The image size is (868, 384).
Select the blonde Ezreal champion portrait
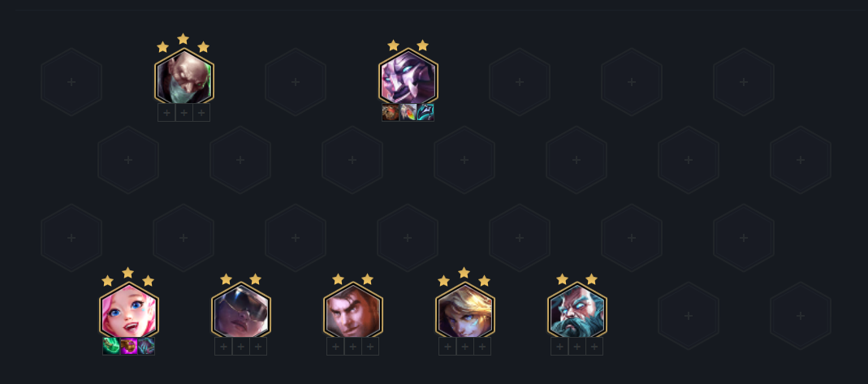(x=465, y=311)
